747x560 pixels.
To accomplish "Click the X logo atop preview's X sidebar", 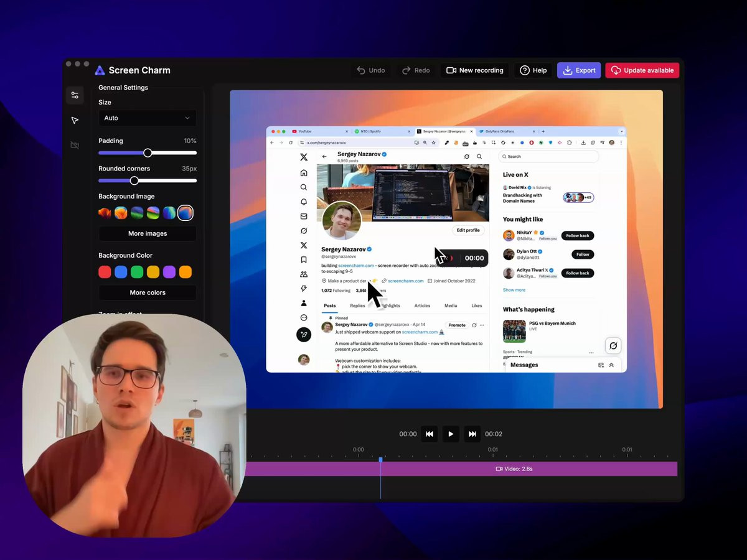I will pyautogui.click(x=304, y=157).
